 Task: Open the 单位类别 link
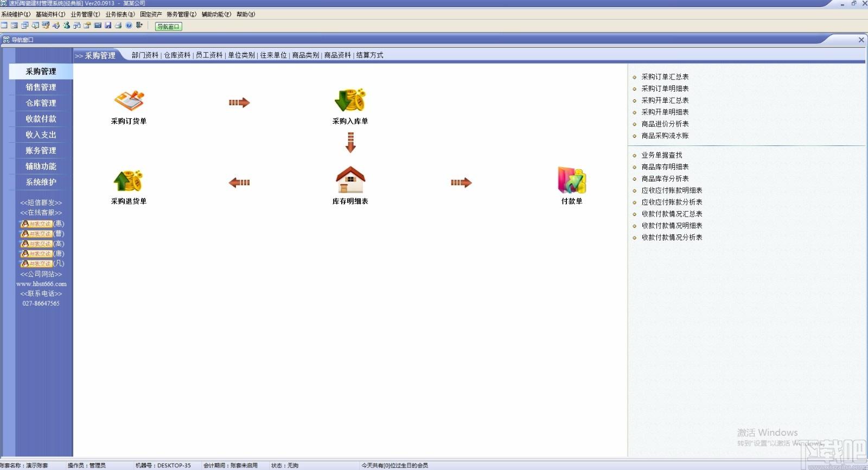pos(241,55)
